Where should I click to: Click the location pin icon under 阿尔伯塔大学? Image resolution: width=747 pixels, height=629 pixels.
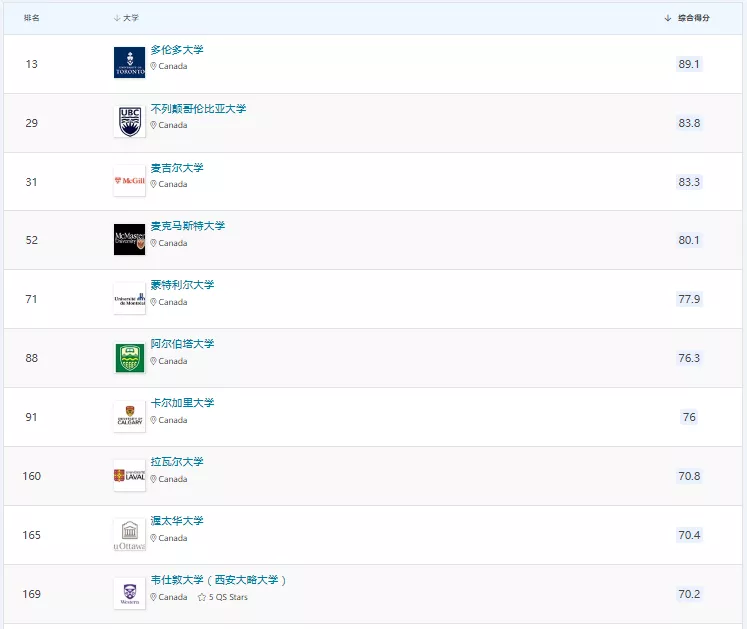point(153,361)
